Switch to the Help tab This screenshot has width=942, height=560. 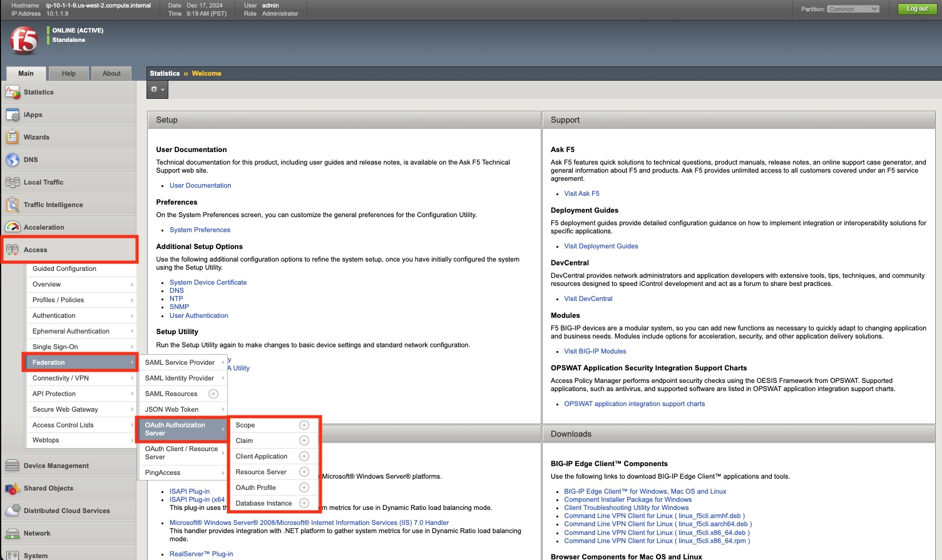pyautogui.click(x=69, y=73)
